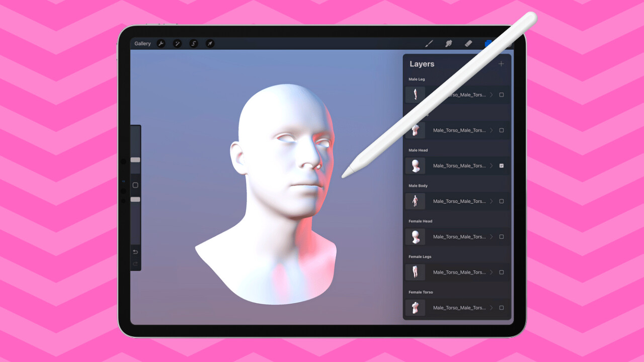Select Male_Torso layer name in Female Legs group
Image resolution: width=644 pixels, height=362 pixels.
pyautogui.click(x=459, y=272)
